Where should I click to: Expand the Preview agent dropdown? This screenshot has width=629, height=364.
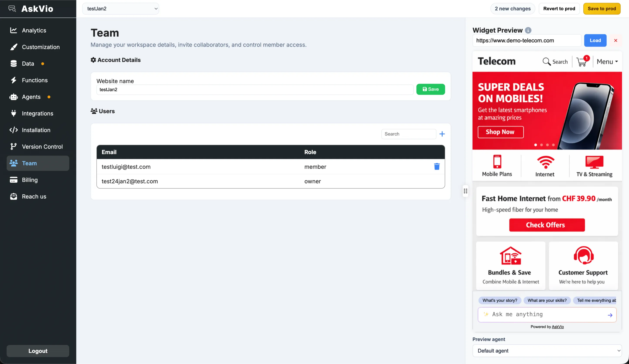[x=547, y=350]
